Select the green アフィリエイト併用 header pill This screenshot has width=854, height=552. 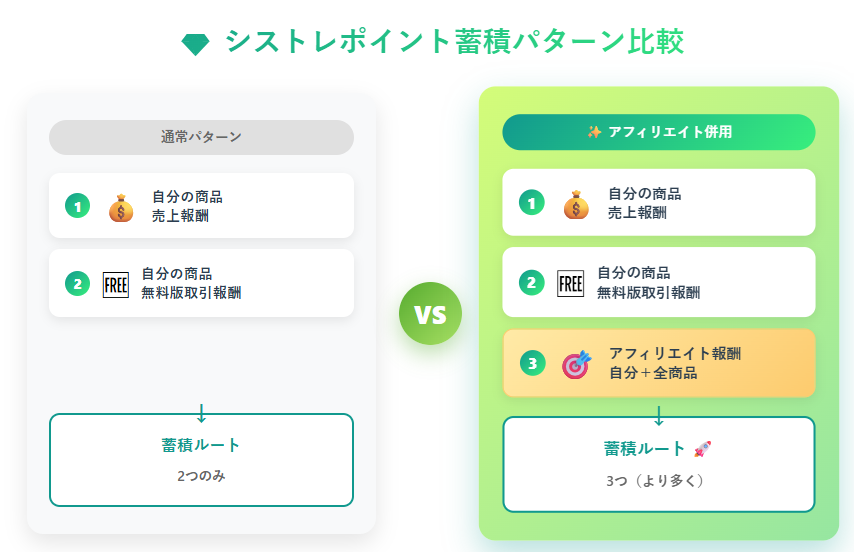(x=658, y=132)
